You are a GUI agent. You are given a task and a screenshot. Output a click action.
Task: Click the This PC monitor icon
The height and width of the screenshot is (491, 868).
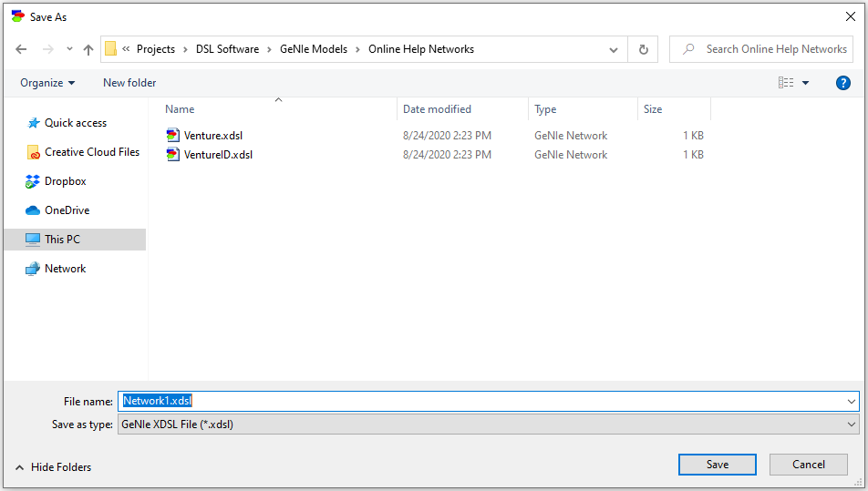tap(33, 240)
